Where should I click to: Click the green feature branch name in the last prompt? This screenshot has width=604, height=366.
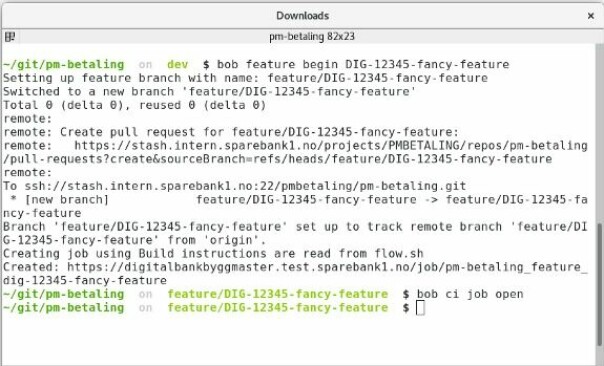[278, 308]
